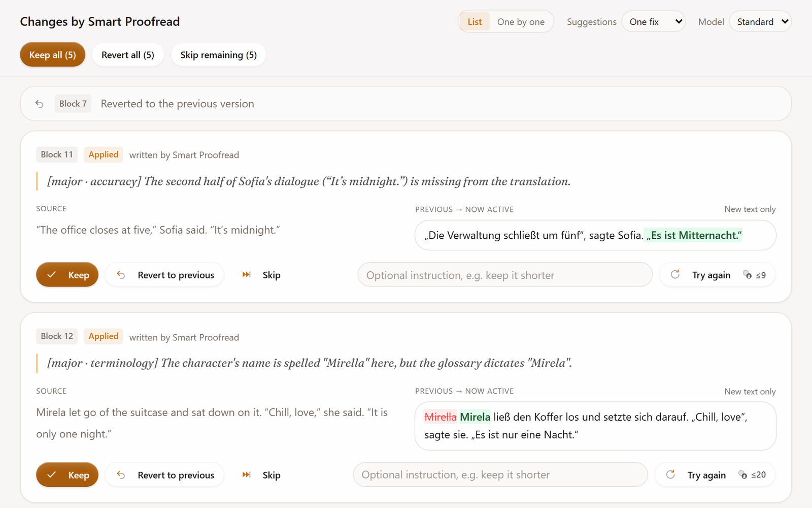812x508 pixels.
Task: Click the skip-forward icon in Block 12
Action: point(247,475)
